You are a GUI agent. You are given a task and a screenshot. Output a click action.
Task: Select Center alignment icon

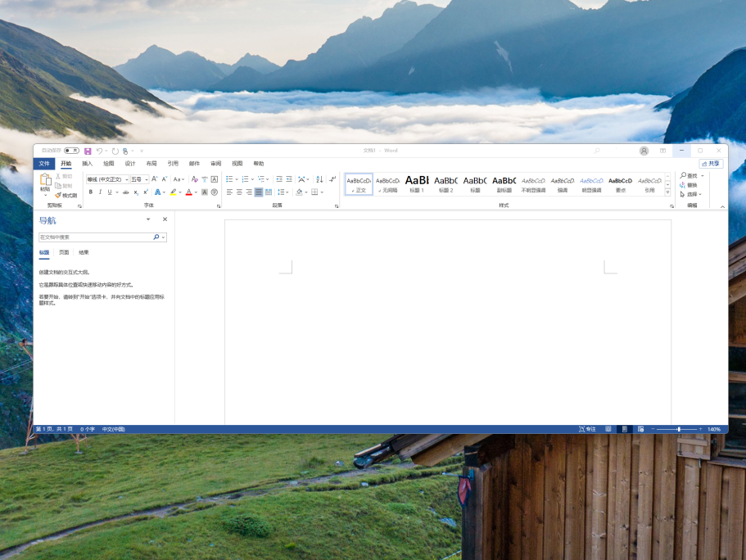tap(239, 192)
